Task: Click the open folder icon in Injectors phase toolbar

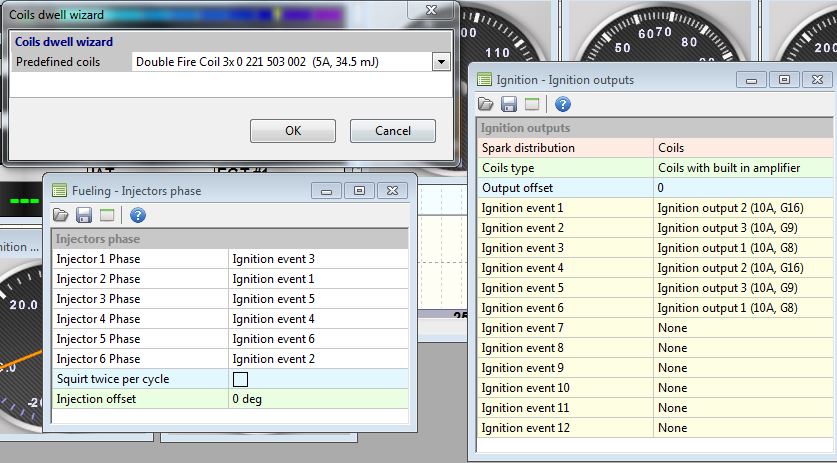Action: coord(60,215)
